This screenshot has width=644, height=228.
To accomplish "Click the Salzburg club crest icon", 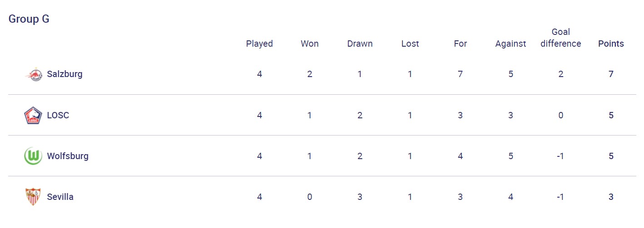I will pyautogui.click(x=33, y=74).
